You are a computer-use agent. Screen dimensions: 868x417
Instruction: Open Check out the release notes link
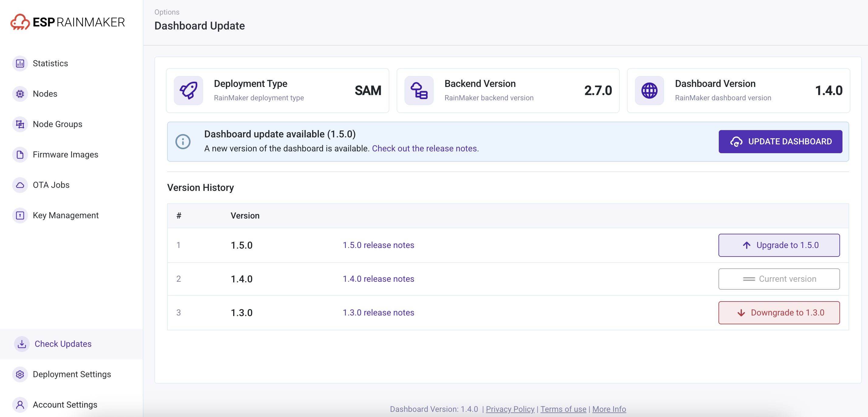coord(425,148)
